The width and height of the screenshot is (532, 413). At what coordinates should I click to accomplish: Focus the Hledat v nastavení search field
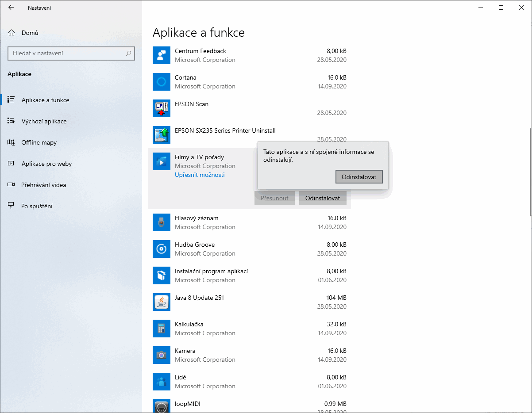pos(71,53)
